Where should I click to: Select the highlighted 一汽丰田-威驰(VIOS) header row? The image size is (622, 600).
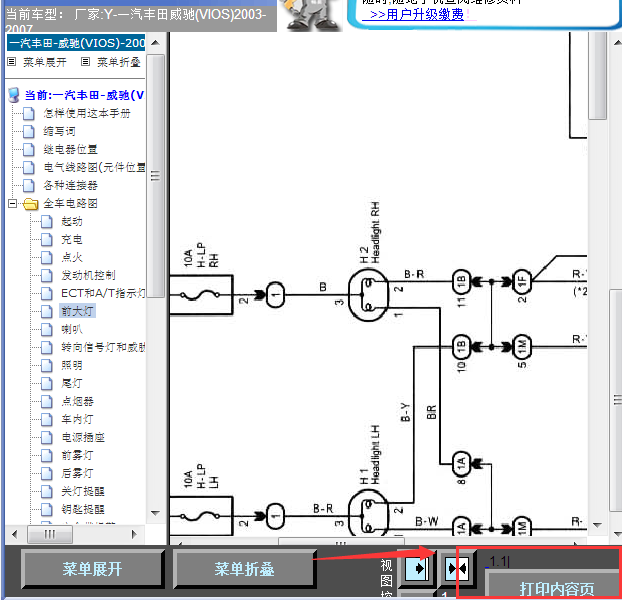tap(76, 43)
